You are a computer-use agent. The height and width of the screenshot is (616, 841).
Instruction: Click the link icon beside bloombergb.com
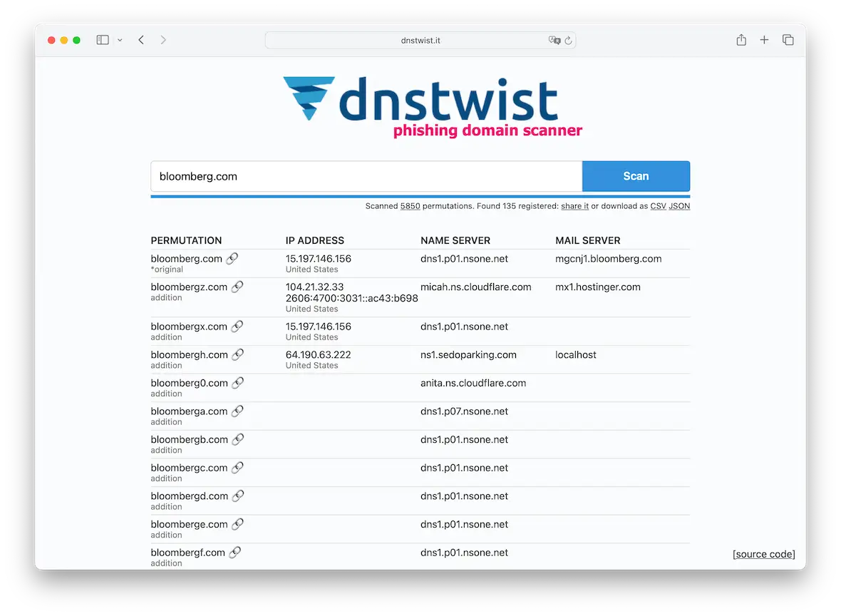coord(238,439)
